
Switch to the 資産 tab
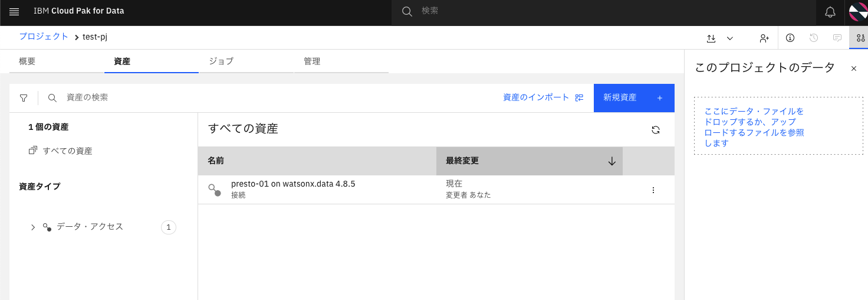point(152,61)
